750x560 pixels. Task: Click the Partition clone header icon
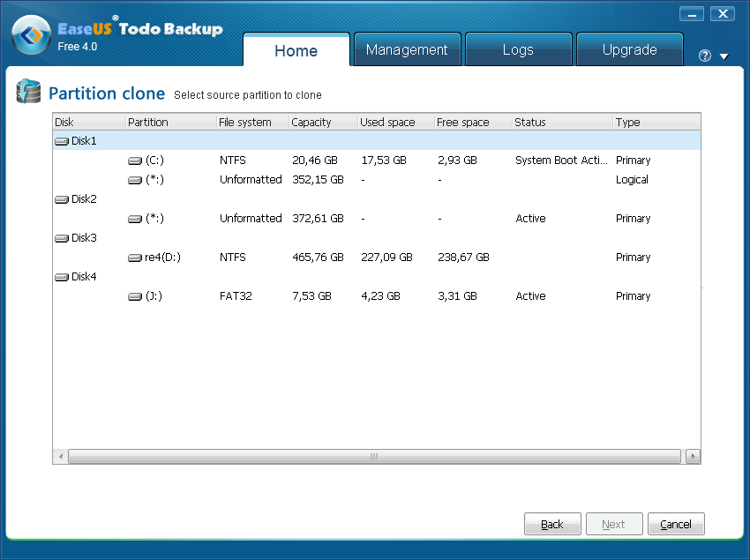(27, 92)
